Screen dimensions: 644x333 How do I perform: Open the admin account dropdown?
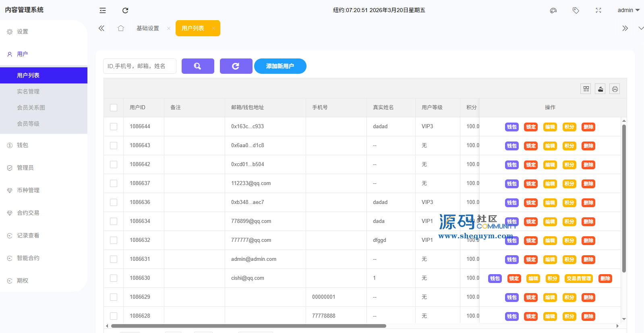click(628, 10)
